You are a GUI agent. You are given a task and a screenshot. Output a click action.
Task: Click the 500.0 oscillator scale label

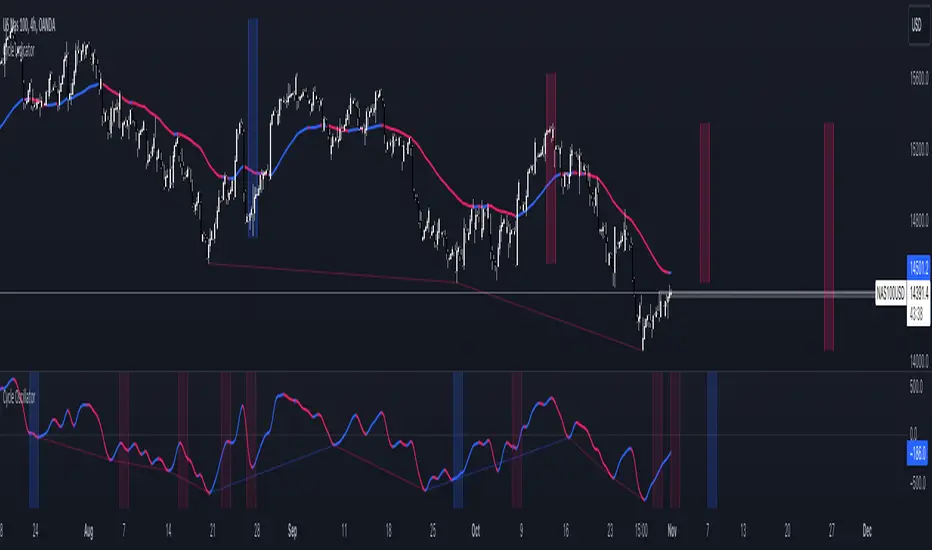[x=917, y=386]
